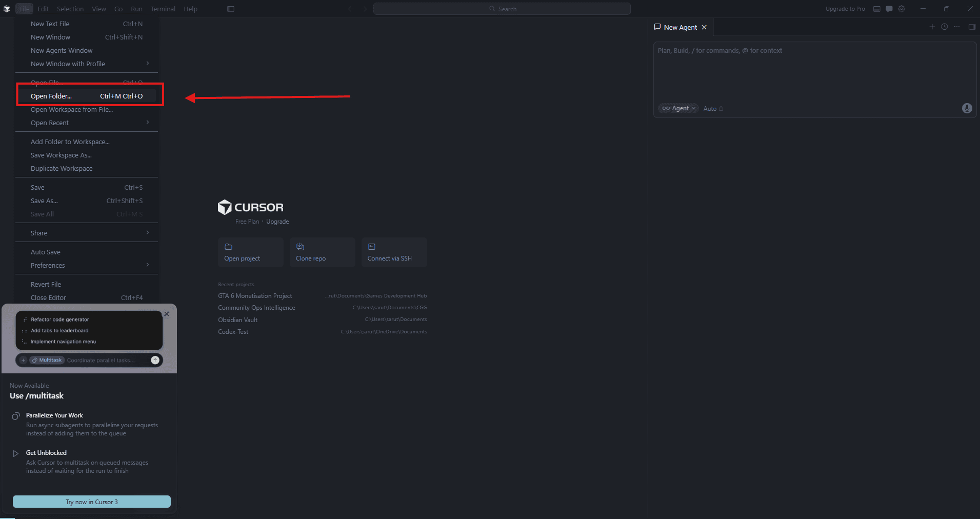Choose New Text File menu entry

tap(87, 24)
